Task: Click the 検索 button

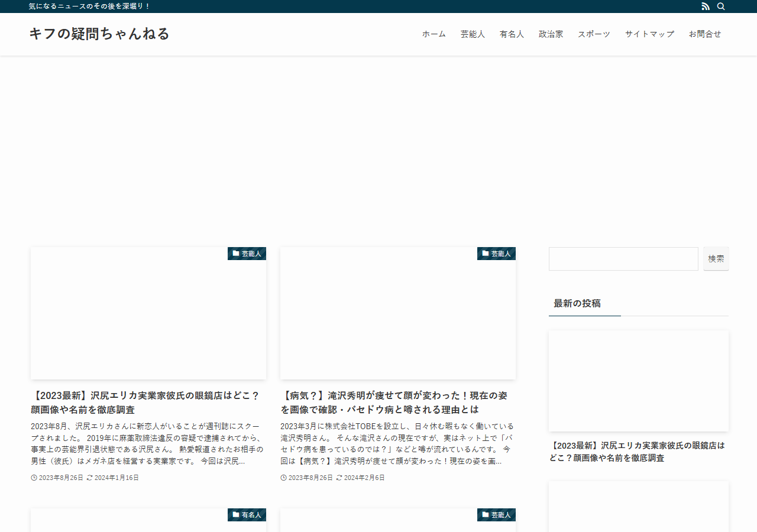Action: pyautogui.click(x=716, y=259)
